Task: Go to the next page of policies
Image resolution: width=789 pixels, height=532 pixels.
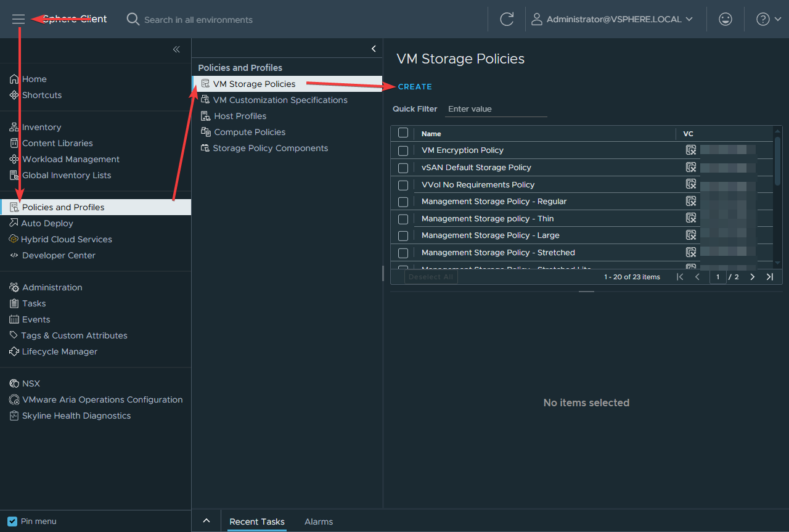Action: coord(752,277)
